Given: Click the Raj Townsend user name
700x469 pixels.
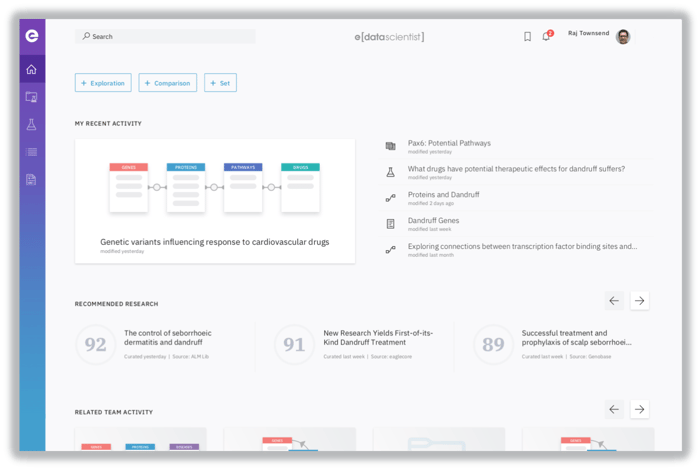Looking at the screenshot, I should tap(588, 33).
